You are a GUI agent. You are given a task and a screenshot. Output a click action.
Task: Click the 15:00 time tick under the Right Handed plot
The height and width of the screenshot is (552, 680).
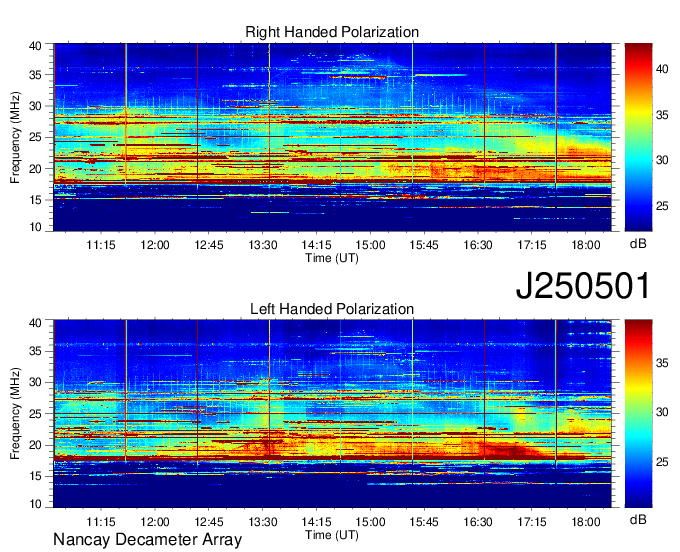coord(370,245)
